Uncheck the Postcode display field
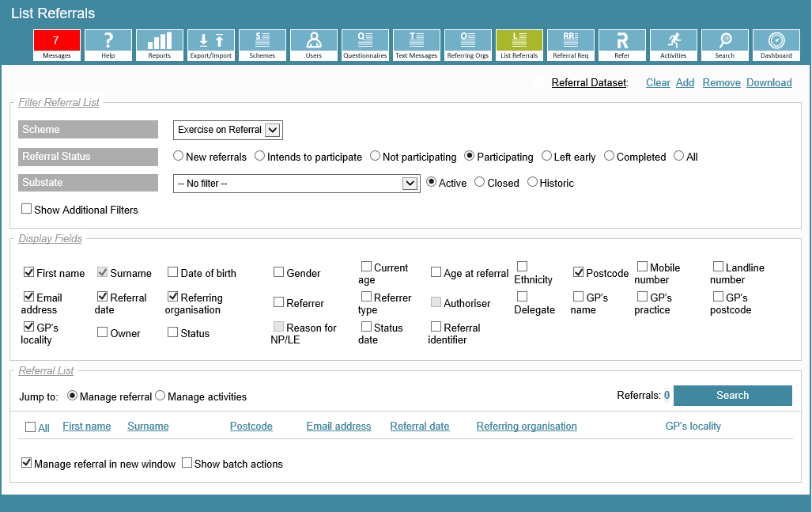Viewport: 812px width, 512px height. click(579, 272)
